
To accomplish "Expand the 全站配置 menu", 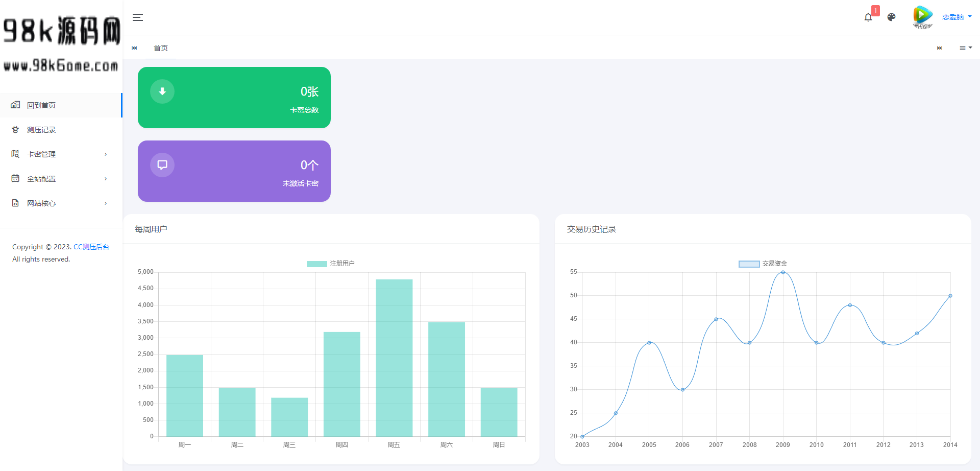I will (x=60, y=179).
